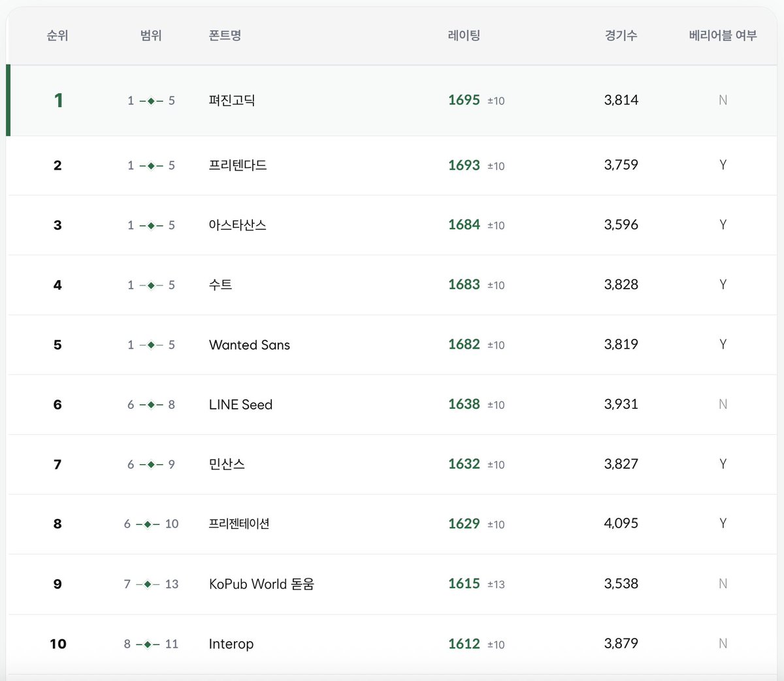Click match count 4,095
Viewport: 784px width, 681px height.
point(621,524)
